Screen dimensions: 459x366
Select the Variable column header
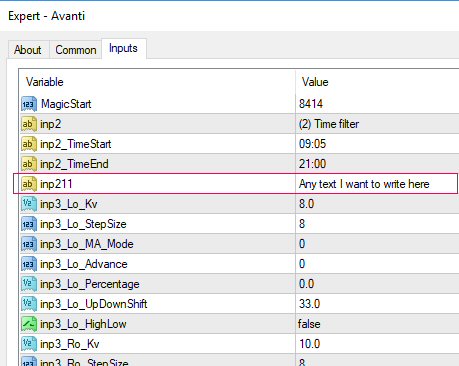coord(45,82)
